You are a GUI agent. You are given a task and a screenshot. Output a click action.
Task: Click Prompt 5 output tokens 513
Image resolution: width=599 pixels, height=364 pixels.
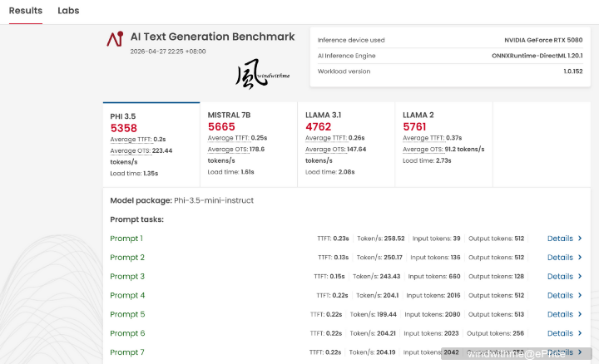pos(519,314)
